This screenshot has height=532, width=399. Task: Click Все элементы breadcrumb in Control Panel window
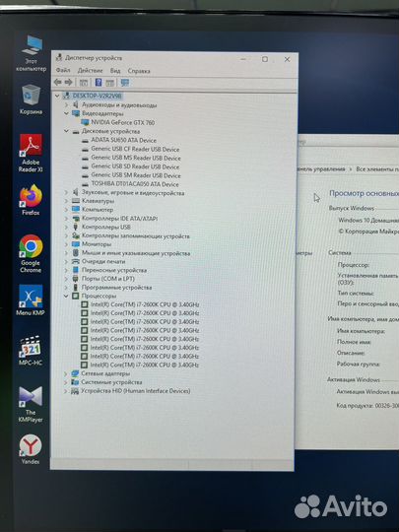coord(377,169)
